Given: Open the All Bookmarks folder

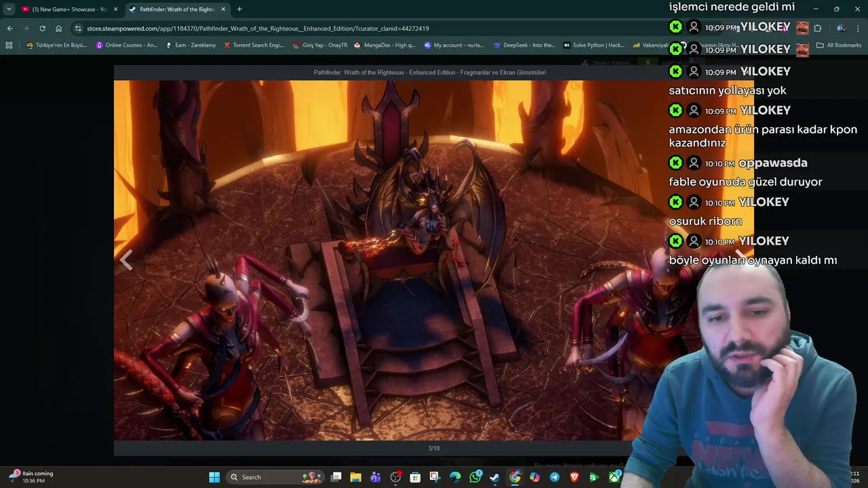Looking at the screenshot, I should 839,45.
